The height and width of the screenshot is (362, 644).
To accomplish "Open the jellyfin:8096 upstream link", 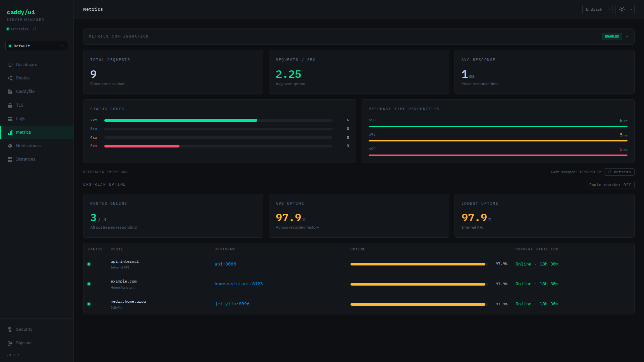I will [x=232, y=304].
